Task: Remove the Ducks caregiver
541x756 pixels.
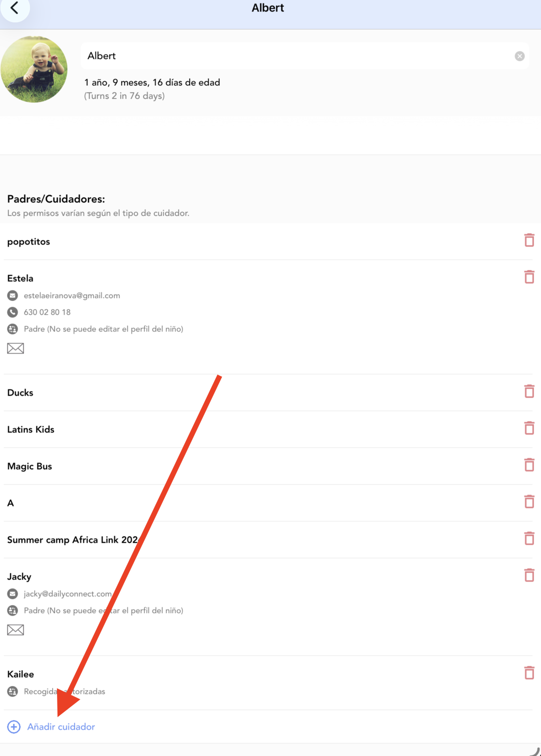Action: pos(529,391)
